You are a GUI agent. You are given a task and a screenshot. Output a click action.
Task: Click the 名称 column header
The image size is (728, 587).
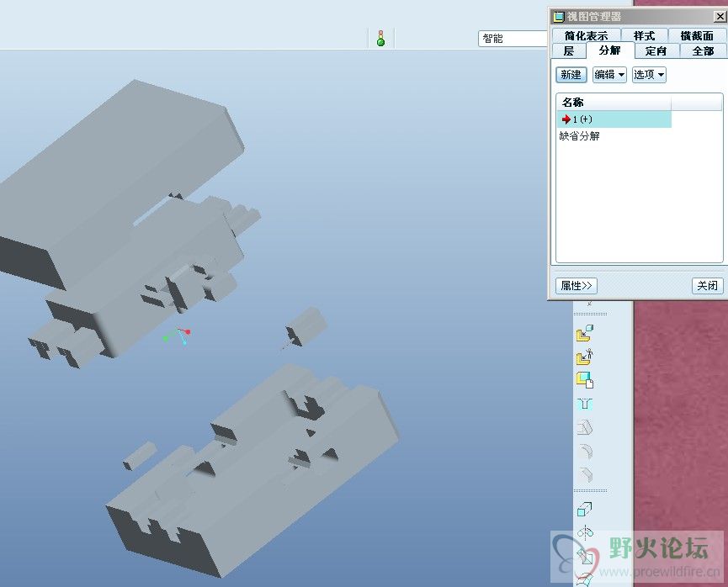coord(614,102)
